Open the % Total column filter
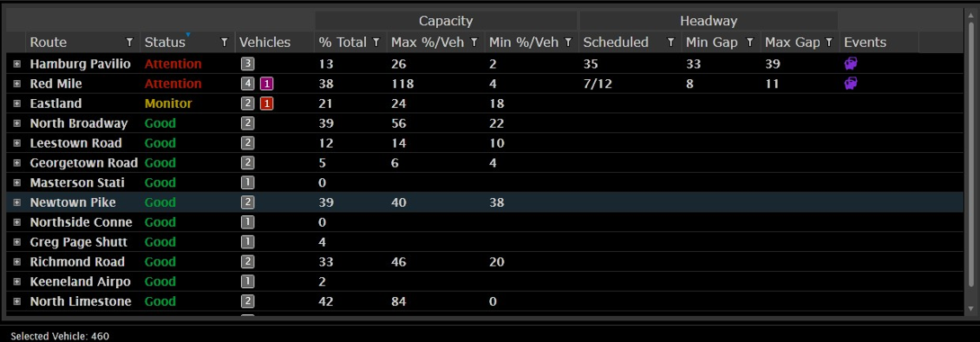This screenshot has height=342, width=980. [x=376, y=42]
